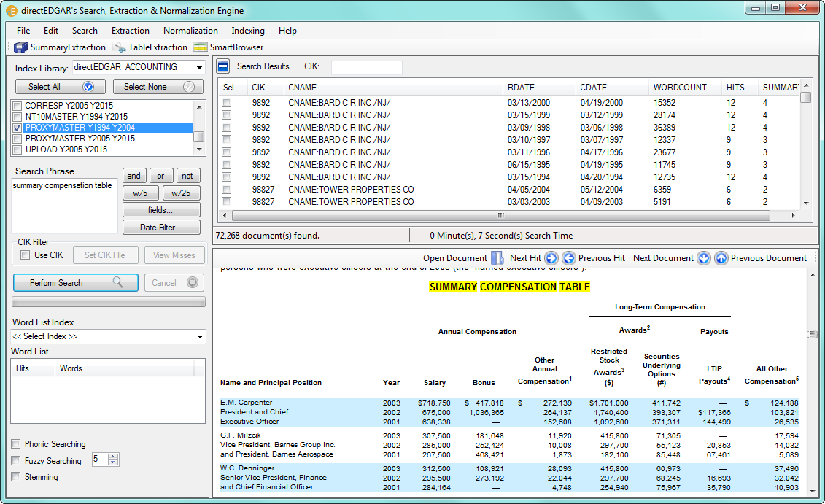
Task: Collapse the Search Results panel icon
Action: click(x=223, y=66)
